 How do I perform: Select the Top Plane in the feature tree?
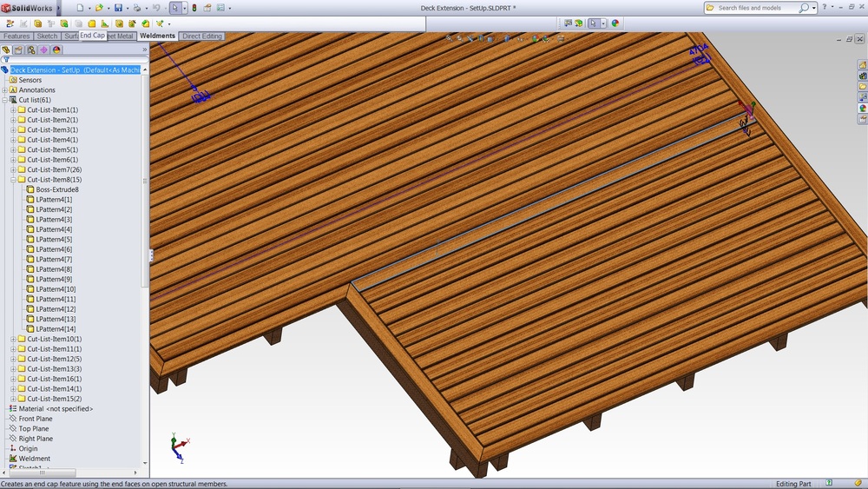coord(34,429)
